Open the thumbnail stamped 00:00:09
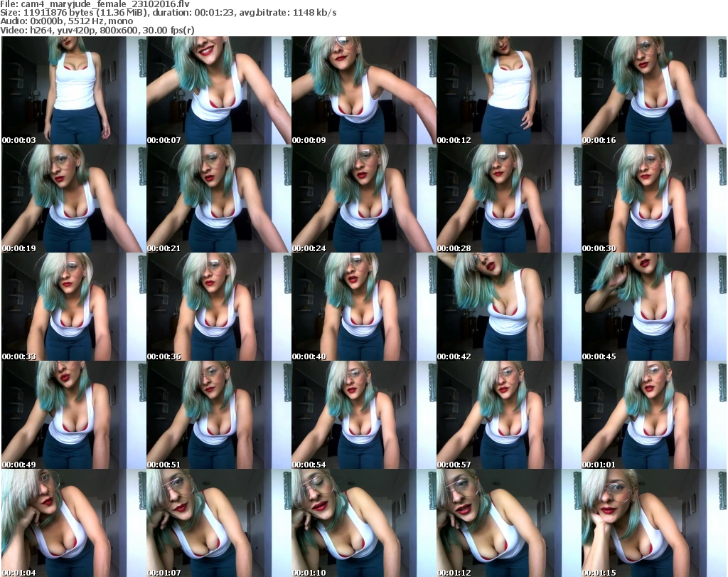728x577 pixels. pos(363,90)
